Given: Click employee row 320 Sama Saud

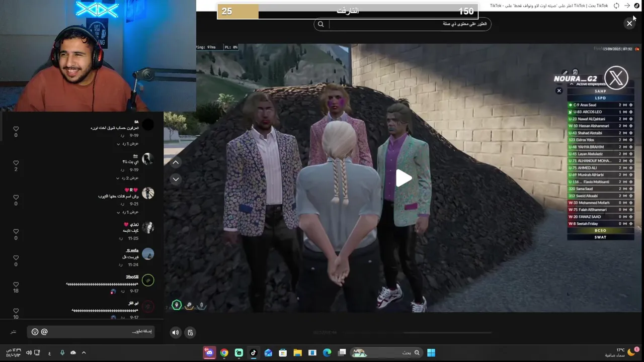Looking at the screenshot, I should click(600, 189).
